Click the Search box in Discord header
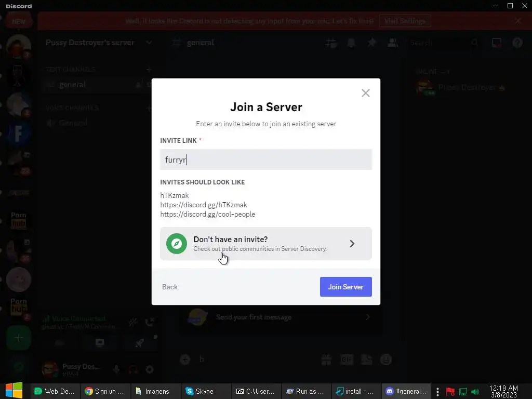The height and width of the screenshot is (399, 532). click(x=445, y=43)
